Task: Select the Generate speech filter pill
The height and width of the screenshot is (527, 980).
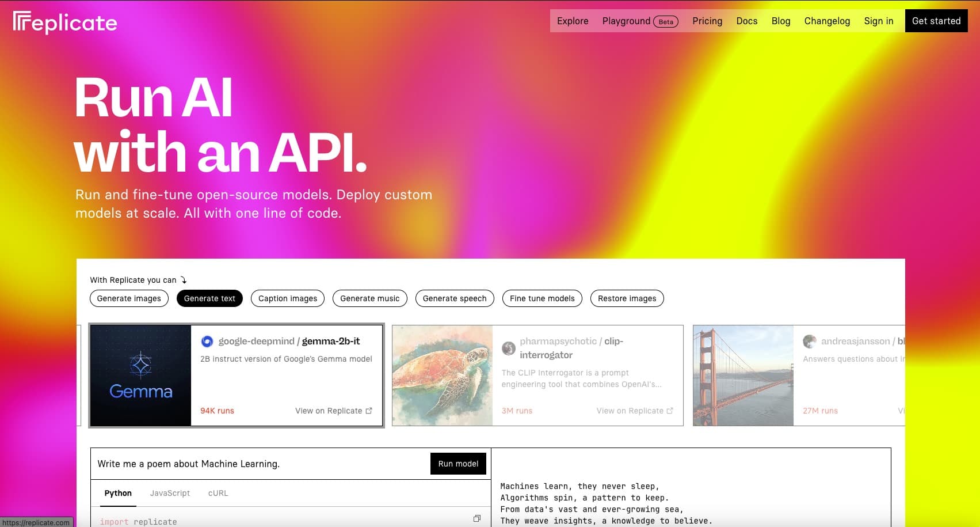Action: click(455, 298)
